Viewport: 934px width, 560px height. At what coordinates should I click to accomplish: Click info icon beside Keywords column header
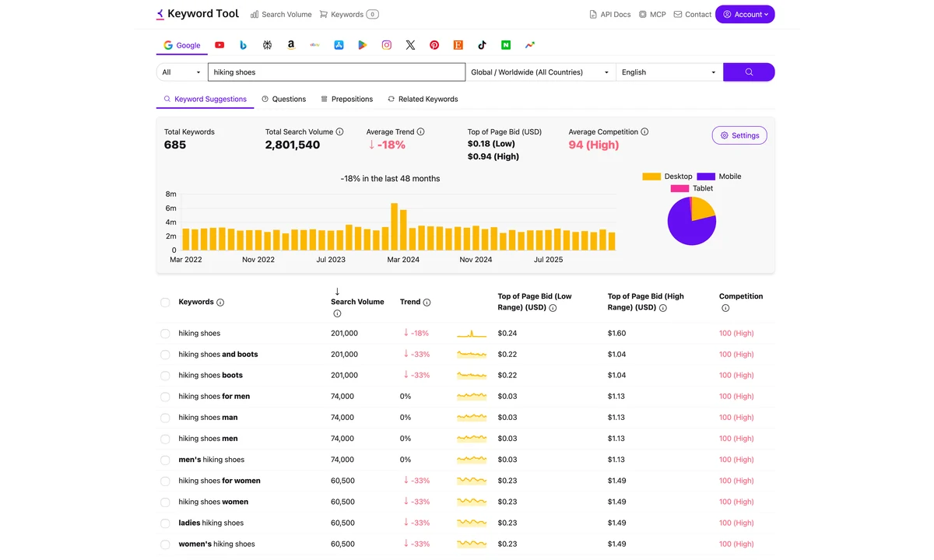coord(220,302)
